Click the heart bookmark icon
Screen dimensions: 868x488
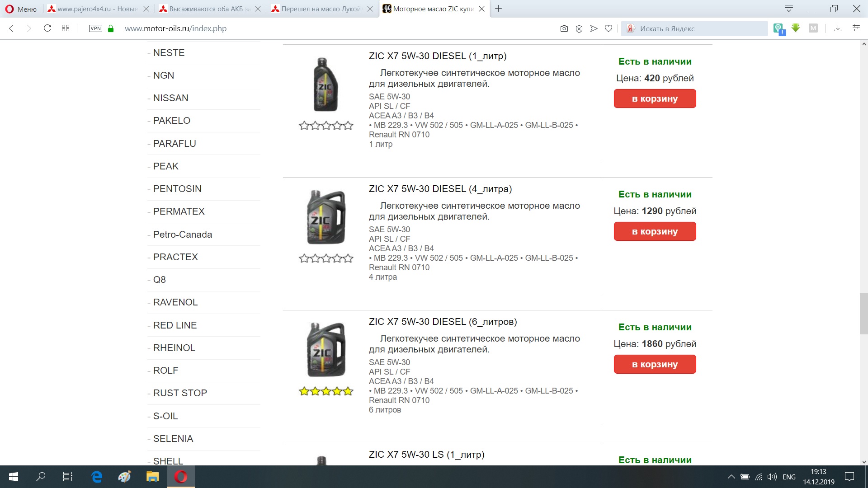tap(609, 28)
